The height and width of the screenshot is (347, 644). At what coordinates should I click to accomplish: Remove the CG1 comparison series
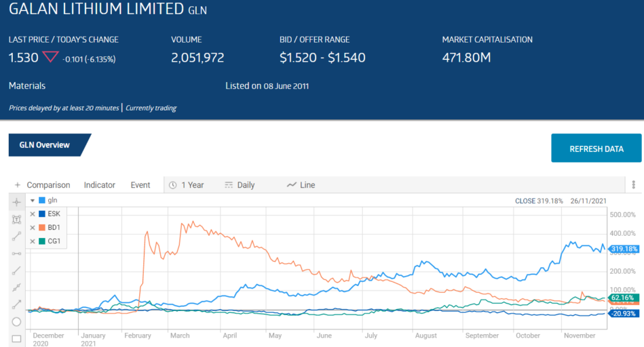(x=33, y=241)
